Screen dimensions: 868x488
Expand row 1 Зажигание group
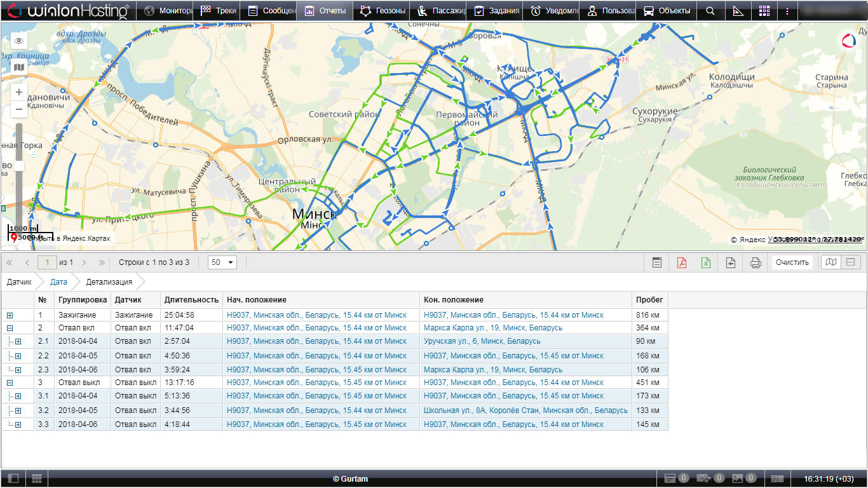10,315
